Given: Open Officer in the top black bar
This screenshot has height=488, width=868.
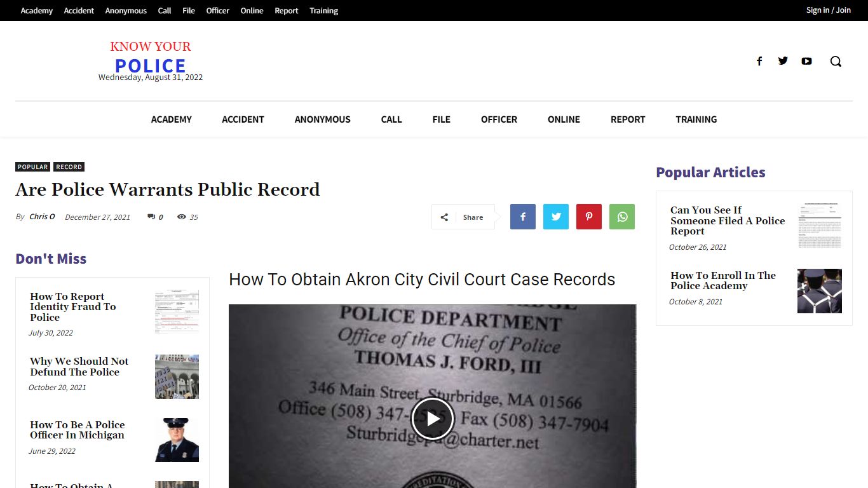Looking at the screenshot, I should 217,11.
